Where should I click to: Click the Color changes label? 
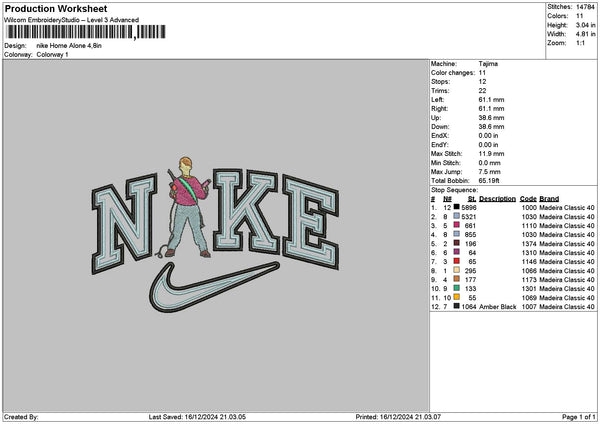453,73
